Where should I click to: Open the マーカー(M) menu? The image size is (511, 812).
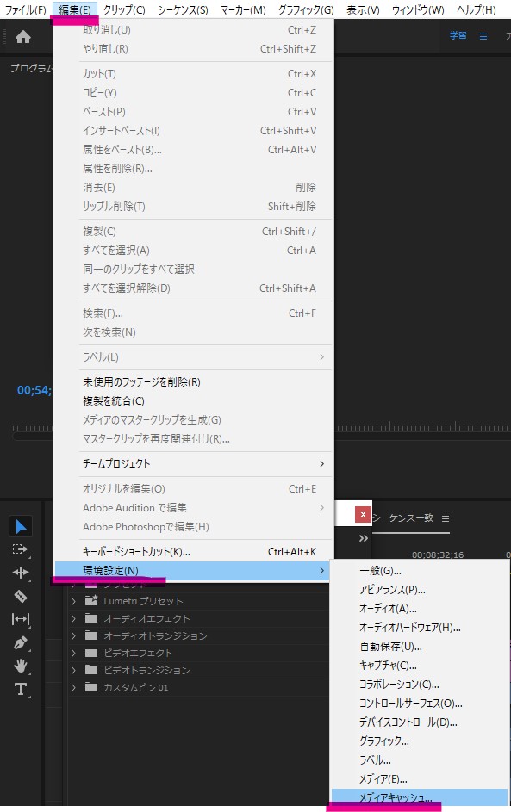[x=243, y=9]
